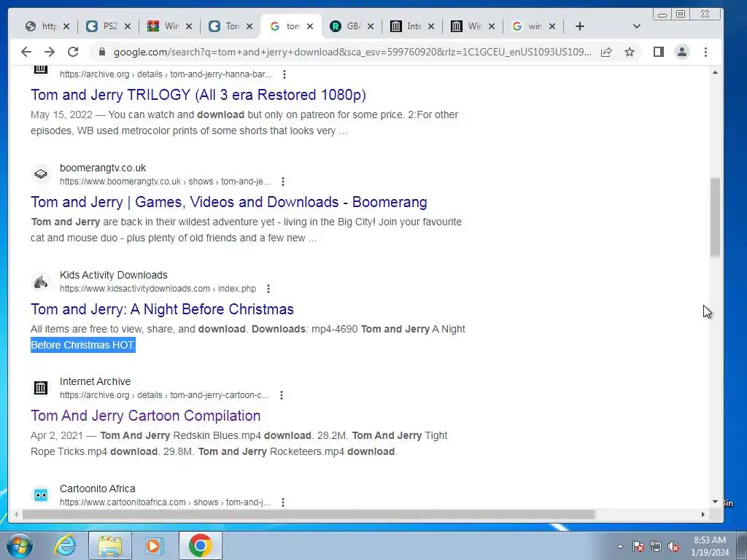
Task: Open more options for the boomerangtv result
Action: click(x=283, y=182)
